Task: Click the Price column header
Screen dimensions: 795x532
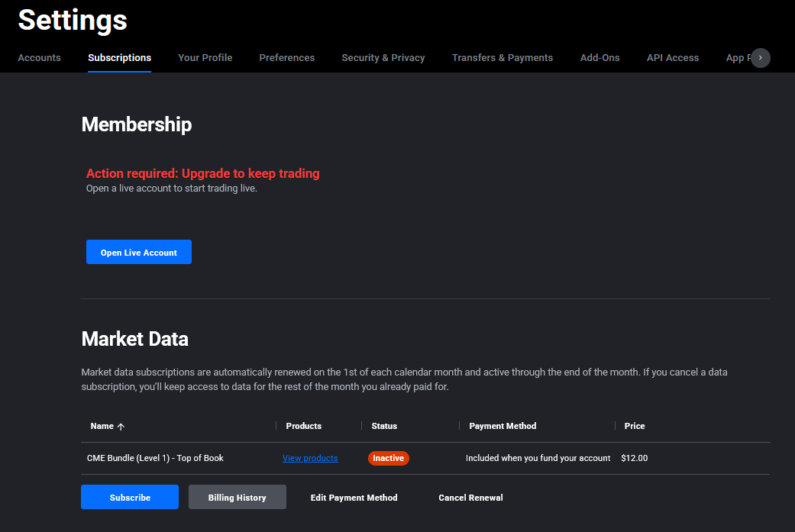Action: tap(635, 426)
